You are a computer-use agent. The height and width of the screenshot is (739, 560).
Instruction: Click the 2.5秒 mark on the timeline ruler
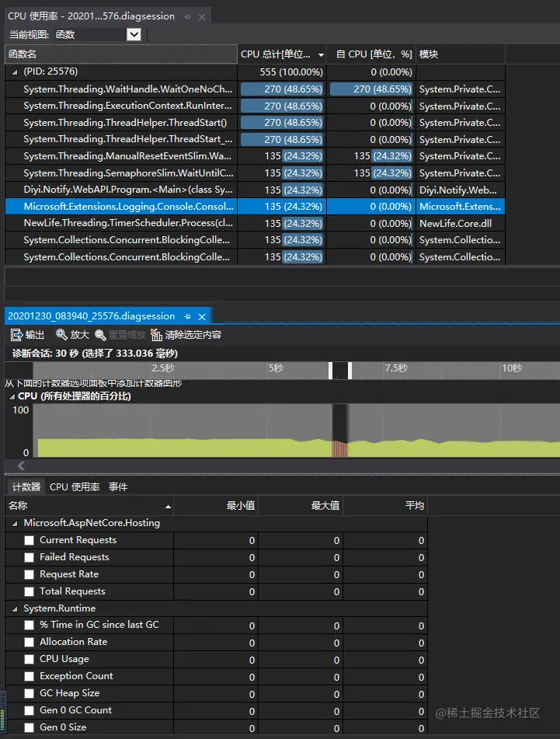point(163,368)
